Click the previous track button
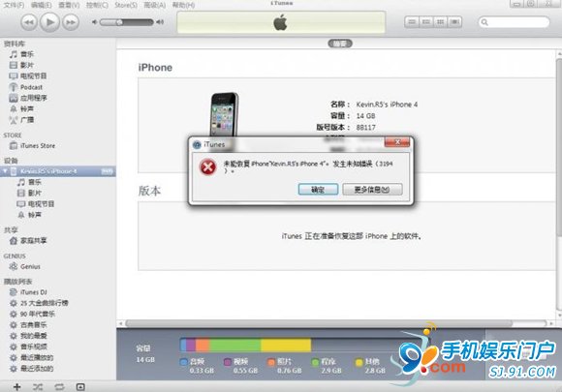The height and width of the screenshot is (392, 562). click(x=29, y=22)
